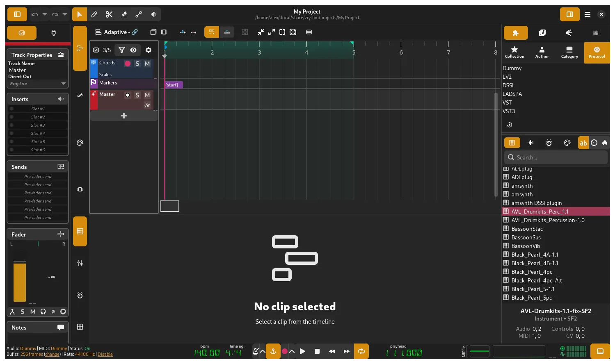Select the pencil edit tool
Screen dimensions: 615x364
[94, 14]
